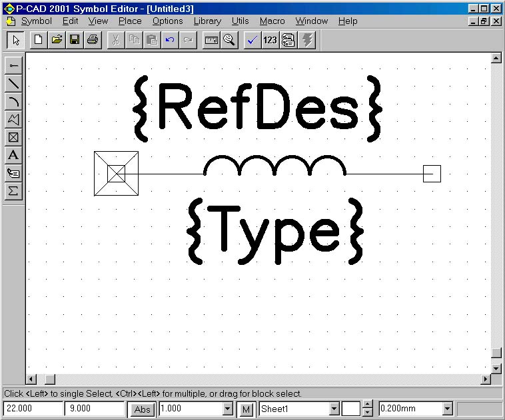Open the symbol attributes icon in toolbar

288,40
